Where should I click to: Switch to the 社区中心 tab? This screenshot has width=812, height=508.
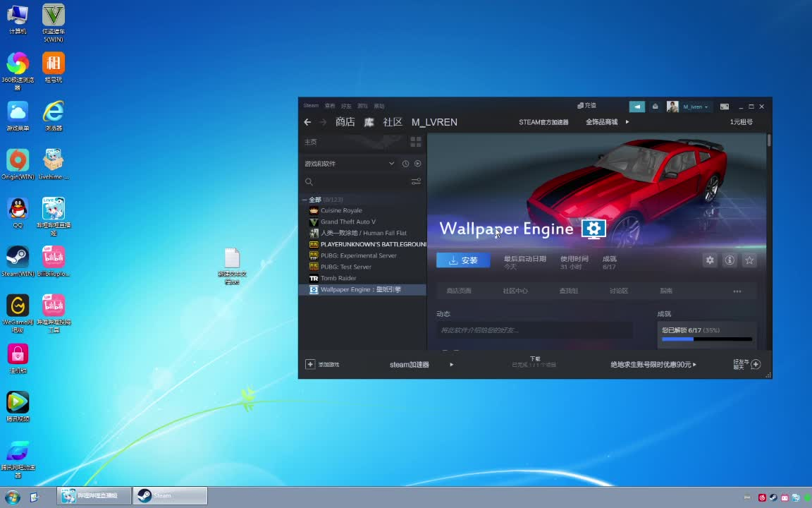pyautogui.click(x=515, y=290)
